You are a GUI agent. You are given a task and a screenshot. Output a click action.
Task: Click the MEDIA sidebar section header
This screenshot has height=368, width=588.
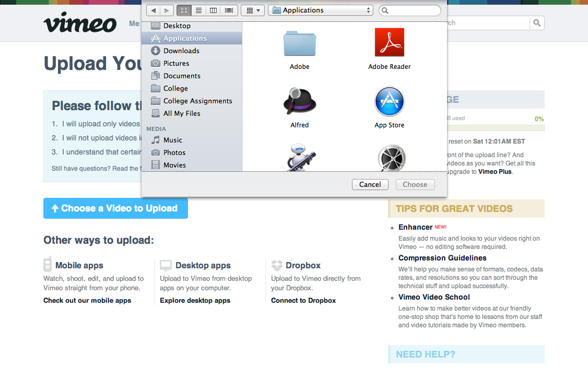[x=156, y=129]
